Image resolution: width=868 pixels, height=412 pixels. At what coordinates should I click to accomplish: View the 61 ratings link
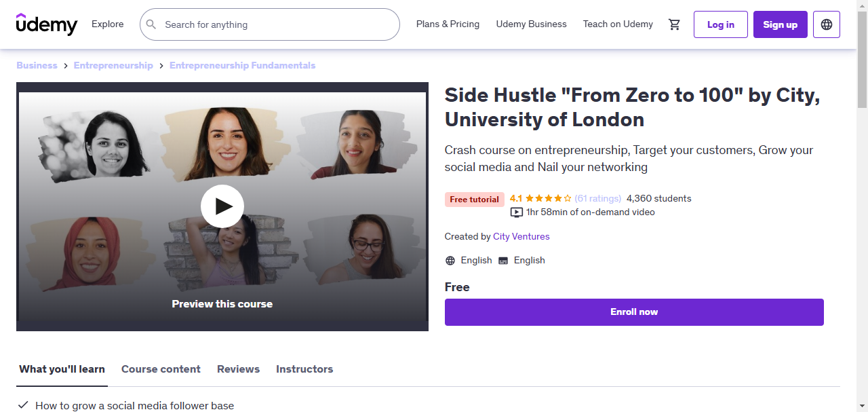click(597, 198)
